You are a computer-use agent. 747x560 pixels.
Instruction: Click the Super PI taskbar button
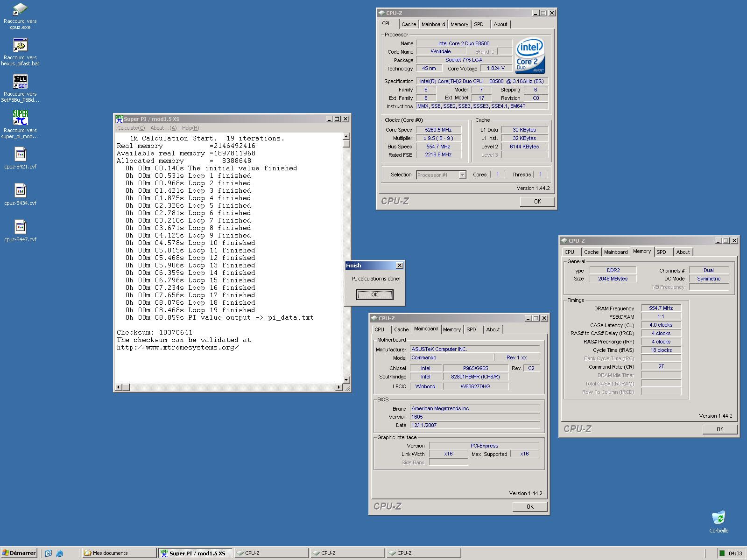[x=195, y=553]
